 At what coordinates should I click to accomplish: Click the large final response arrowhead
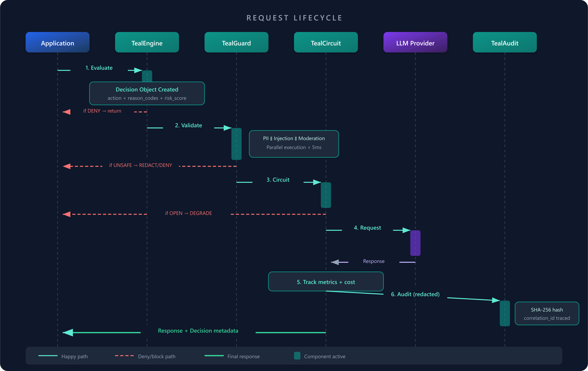coord(68,333)
